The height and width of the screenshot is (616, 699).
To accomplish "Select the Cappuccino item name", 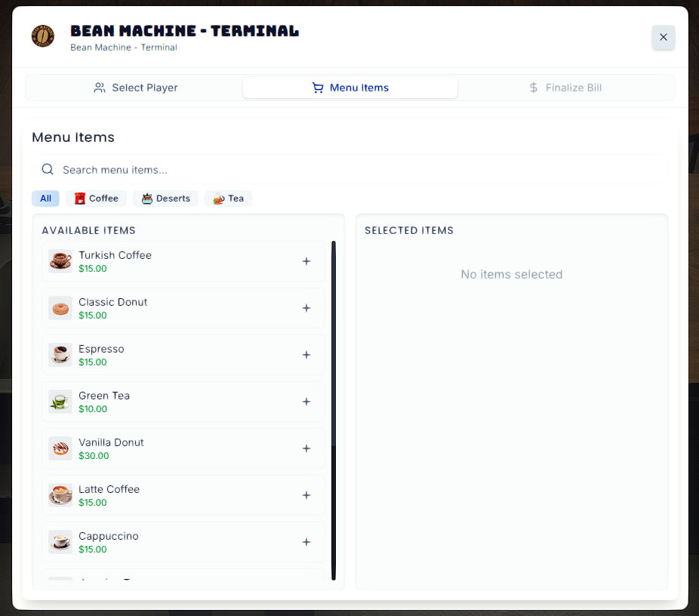I will pos(109,536).
